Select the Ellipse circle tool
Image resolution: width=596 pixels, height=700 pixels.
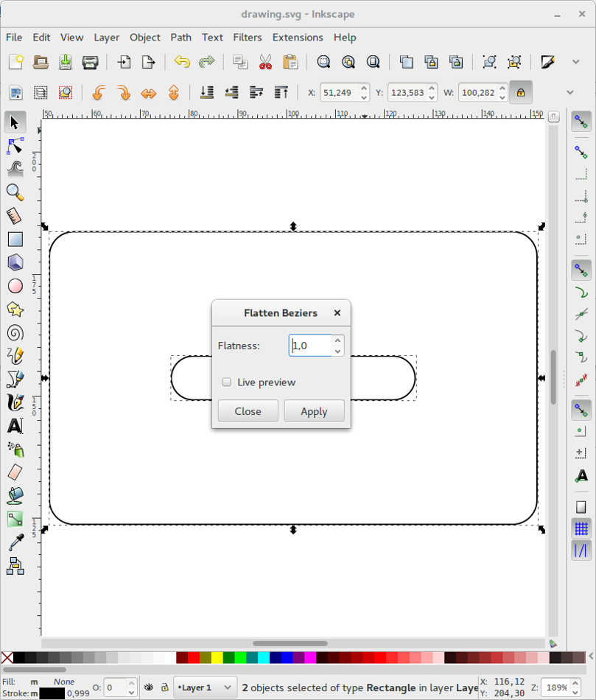(x=15, y=286)
